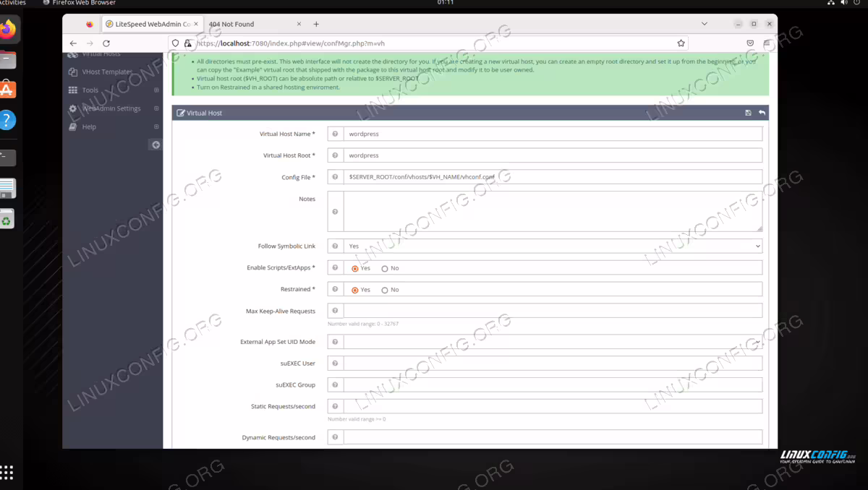
Task: Open the Pocket save icon in toolbar
Action: pos(750,43)
